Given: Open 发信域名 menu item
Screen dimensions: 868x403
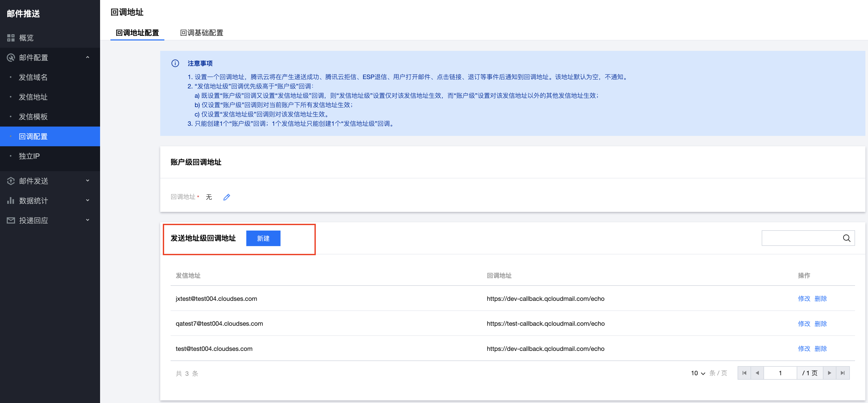Looking at the screenshot, I should (50, 77).
